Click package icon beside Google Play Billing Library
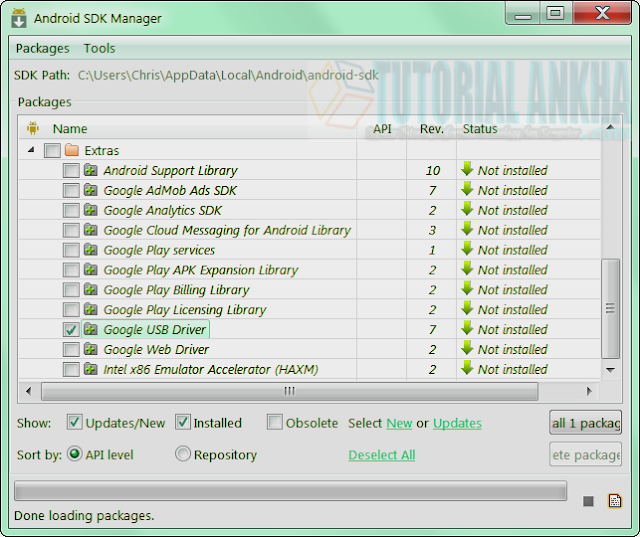 click(91, 289)
